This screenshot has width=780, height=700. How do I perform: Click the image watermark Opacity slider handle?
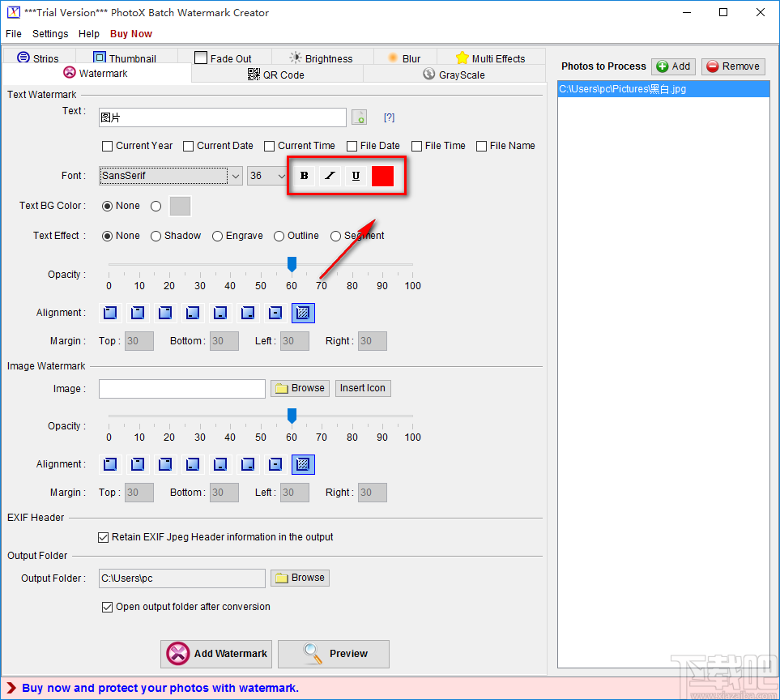pos(292,416)
